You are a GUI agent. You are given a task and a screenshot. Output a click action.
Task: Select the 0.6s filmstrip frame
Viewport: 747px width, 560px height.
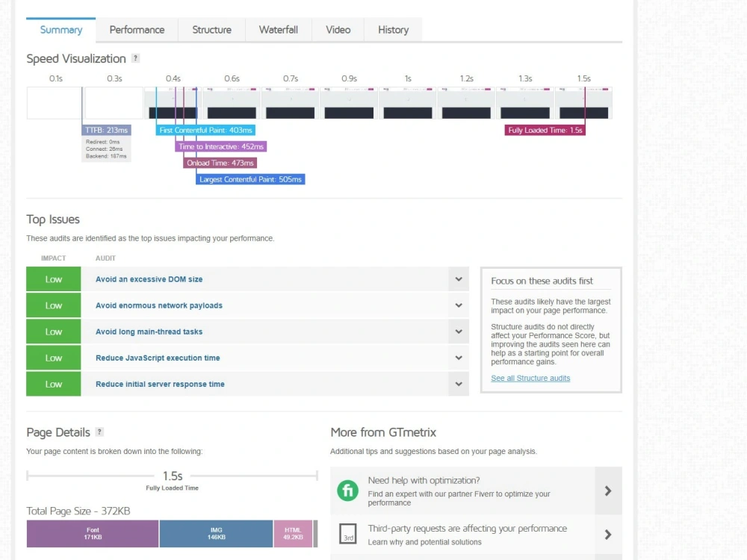(x=232, y=103)
